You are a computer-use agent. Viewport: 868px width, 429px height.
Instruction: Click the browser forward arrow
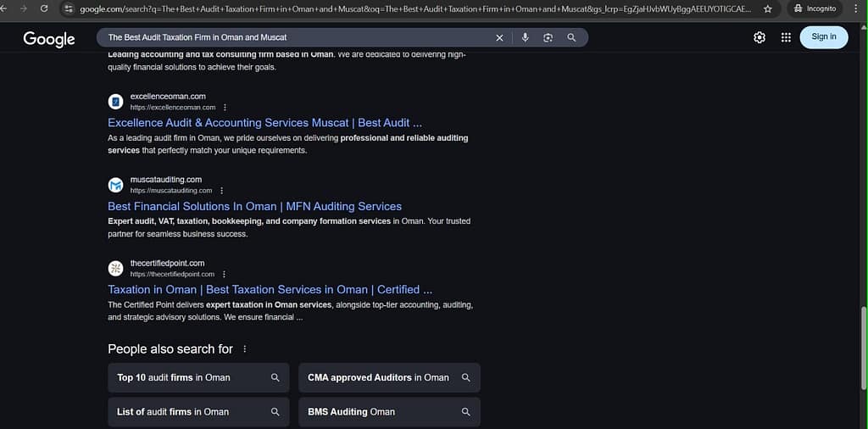tap(23, 8)
